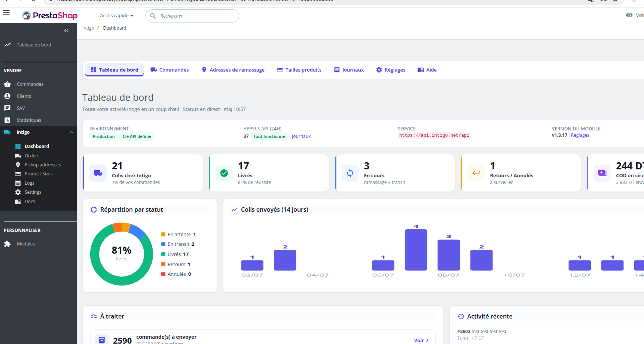
Task: Switch to Adresses de ramassage tab
Action: pos(233,70)
